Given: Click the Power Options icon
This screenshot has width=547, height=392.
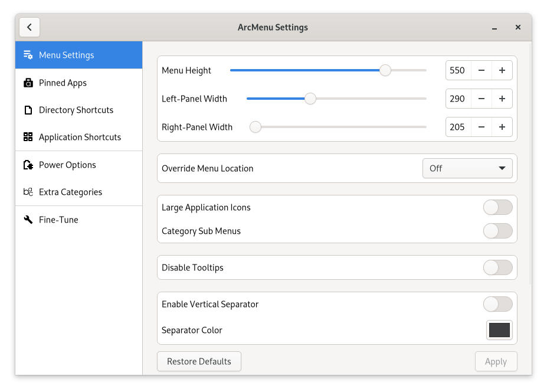Looking at the screenshot, I should click(x=28, y=165).
